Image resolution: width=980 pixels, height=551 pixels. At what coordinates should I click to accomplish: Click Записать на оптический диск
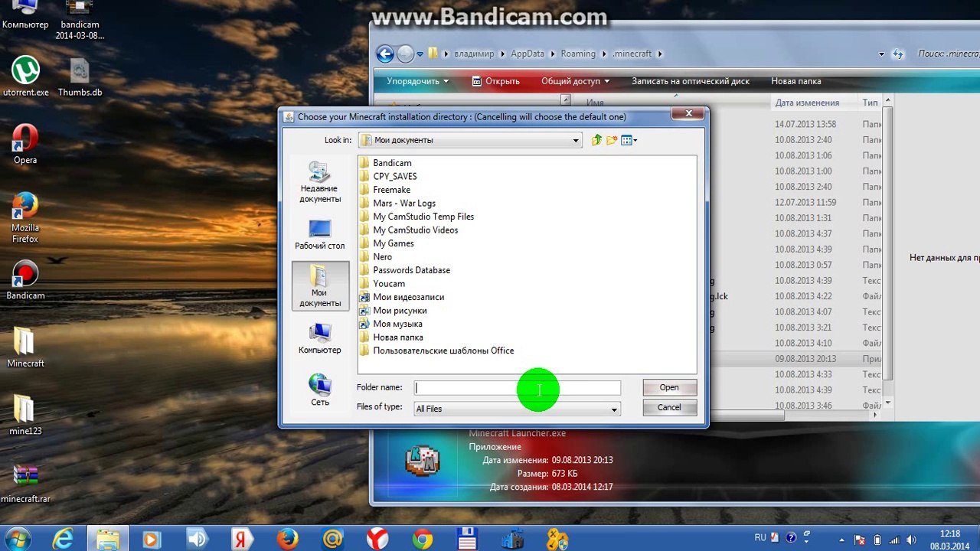click(691, 81)
